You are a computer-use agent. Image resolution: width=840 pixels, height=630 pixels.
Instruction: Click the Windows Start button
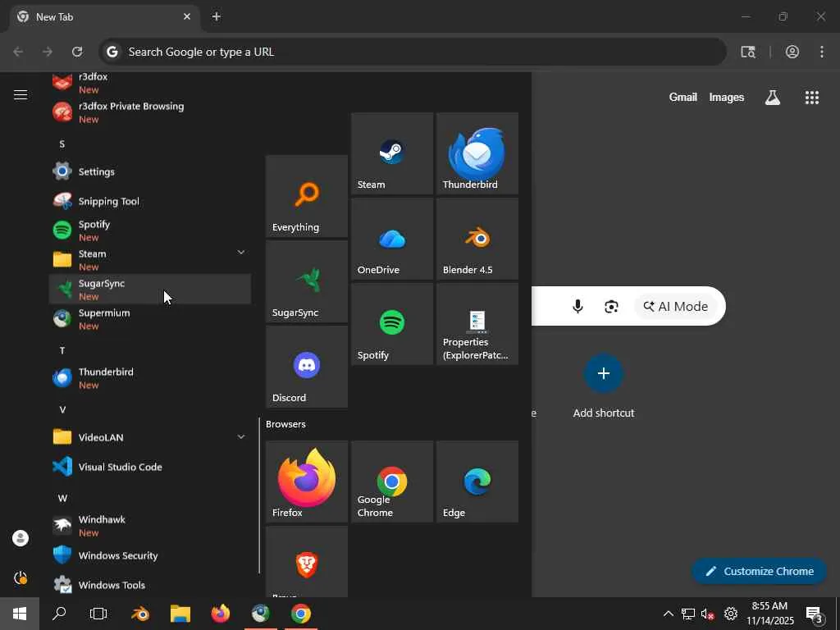(x=20, y=614)
